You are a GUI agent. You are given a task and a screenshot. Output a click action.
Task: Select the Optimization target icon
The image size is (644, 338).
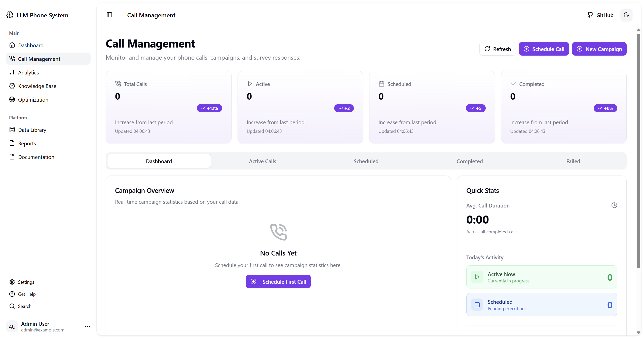click(x=12, y=99)
